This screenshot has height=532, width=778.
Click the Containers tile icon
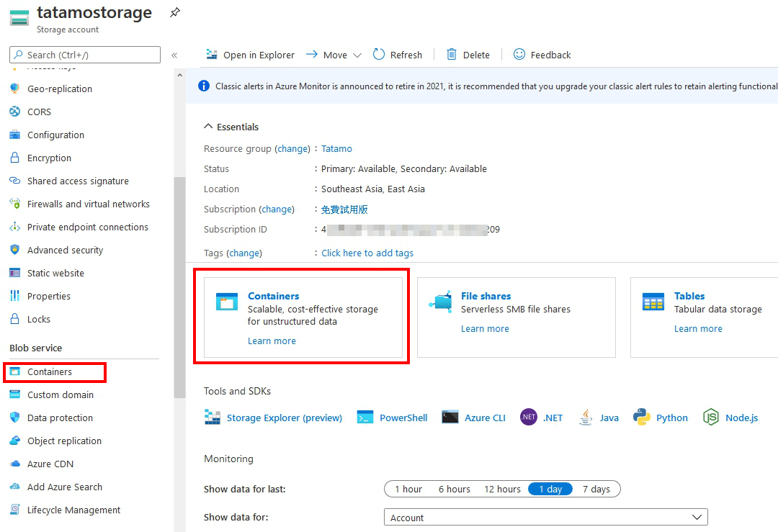[227, 302]
